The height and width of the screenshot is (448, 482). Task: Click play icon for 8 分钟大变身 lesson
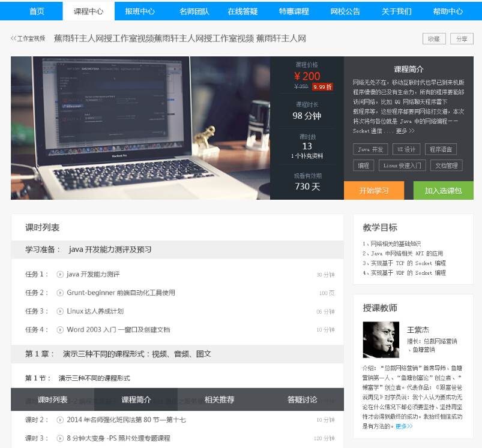(x=60, y=438)
